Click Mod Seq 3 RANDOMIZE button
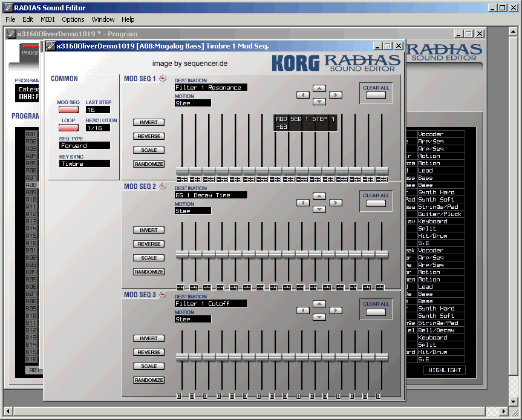The width and height of the screenshot is (522, 420). coord(149,380)
